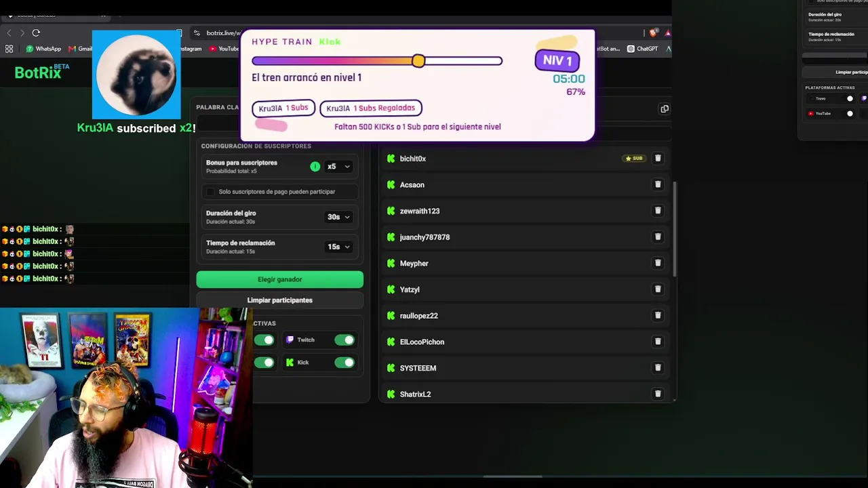Open the YouTube bookmark
This screenshot has width=868, height=488.
[x=224, y=49]
